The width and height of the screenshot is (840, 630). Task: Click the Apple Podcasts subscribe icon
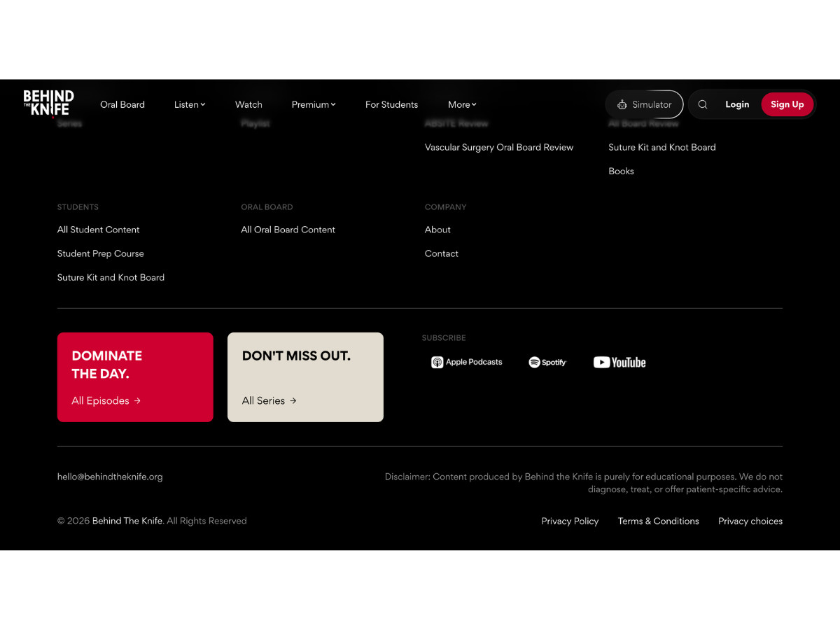tap(467, 362)
